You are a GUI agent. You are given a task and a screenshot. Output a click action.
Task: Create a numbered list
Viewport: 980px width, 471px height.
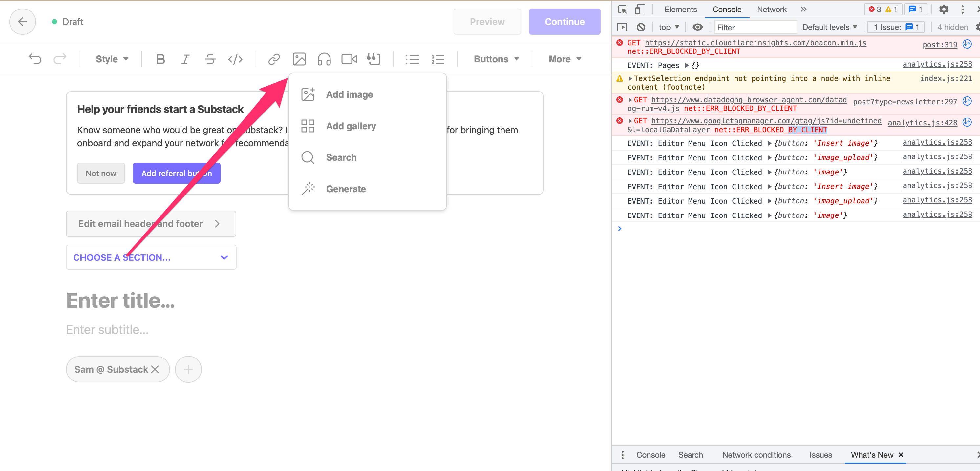point(437,59)
